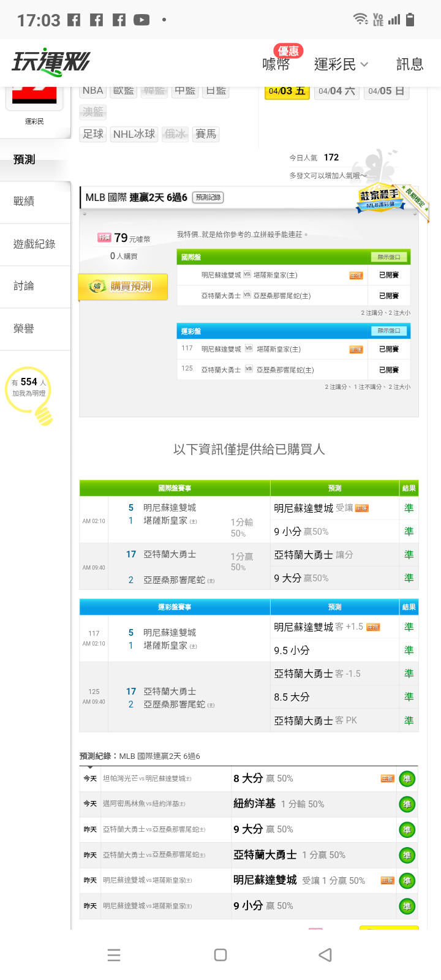Click 顯示盤口 in the green 國際盤 header
This screenshot has height=980, width=441.
click(389, 257)
